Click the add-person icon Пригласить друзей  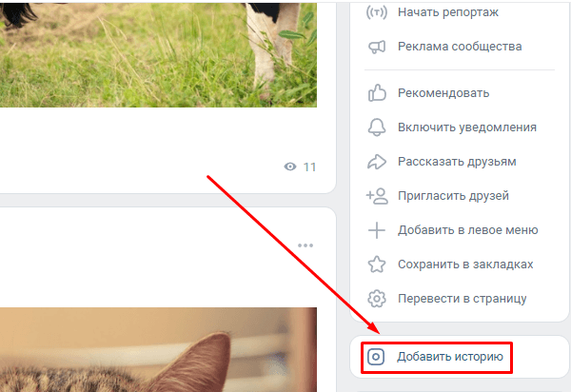tap(377, 196)
